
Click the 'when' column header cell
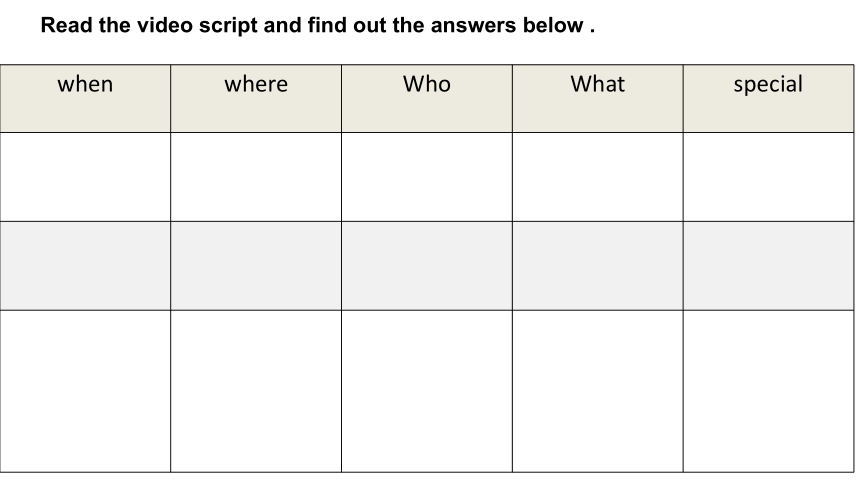click(85, 98)
